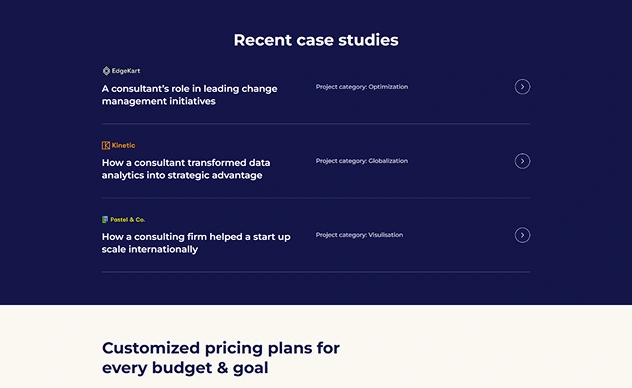Open 'A consultant's role in leading change' case study
Viewport: 632px width, 388px height.
coord(189,95)
